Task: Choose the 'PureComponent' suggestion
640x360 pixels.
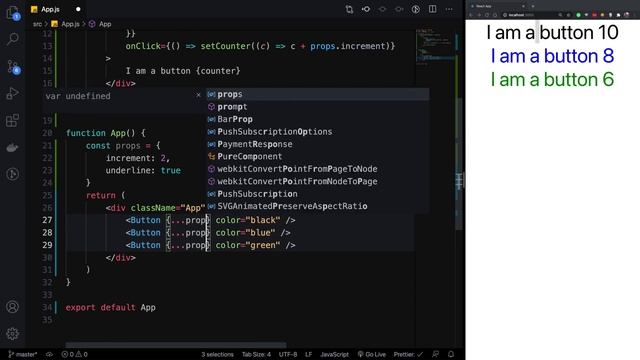Action: click(x=318, y=156)
